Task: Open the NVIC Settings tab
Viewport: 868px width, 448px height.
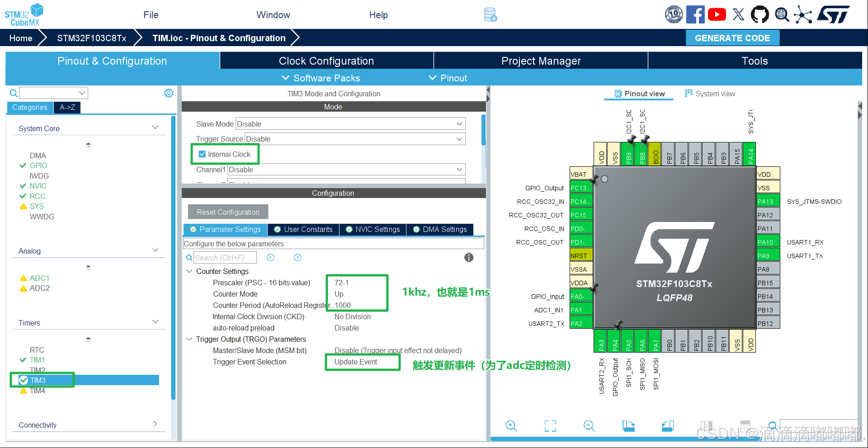Action: pyautogui.click(x=373, y=230)
